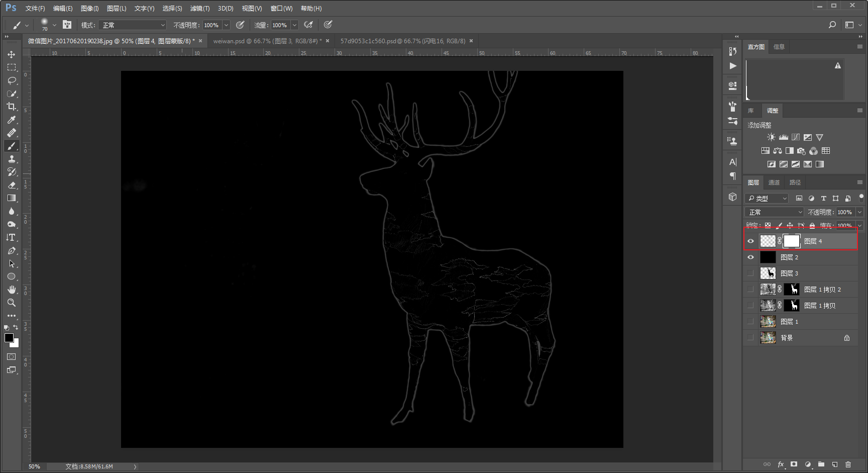This screenshot has width=868, height=473.
Task: Select the layer mask thumbnail of 图层 4
Action: click(x=792, y=241)
